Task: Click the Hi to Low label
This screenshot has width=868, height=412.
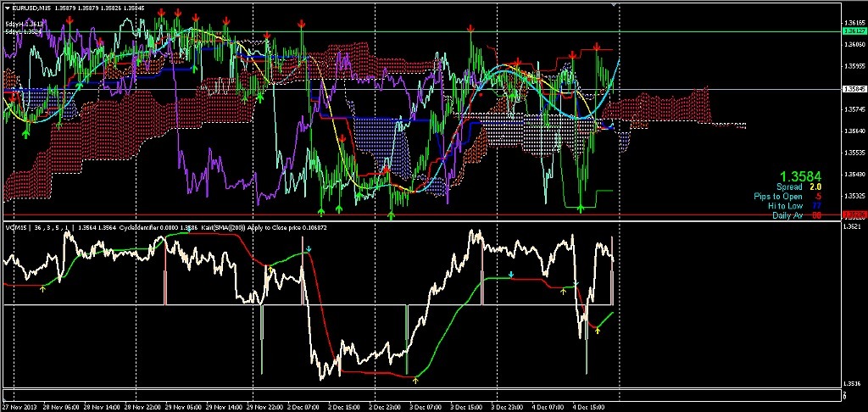Action: point(785,205)
